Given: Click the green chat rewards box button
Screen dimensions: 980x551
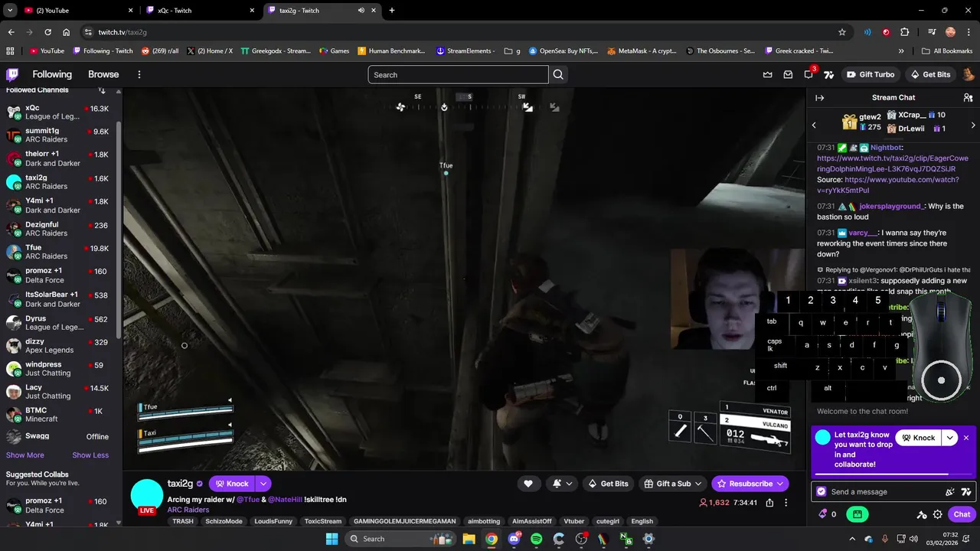Looking at the screenshot, I should point(857,514).
